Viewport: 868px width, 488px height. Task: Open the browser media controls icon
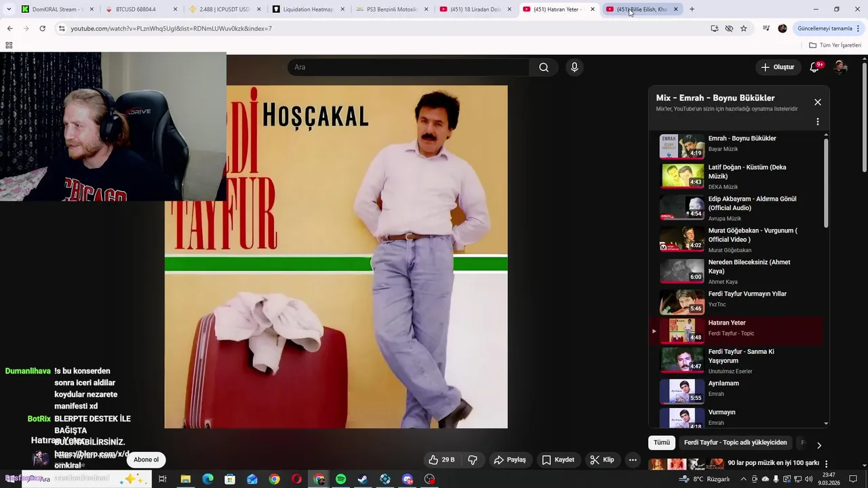point(766,28)
